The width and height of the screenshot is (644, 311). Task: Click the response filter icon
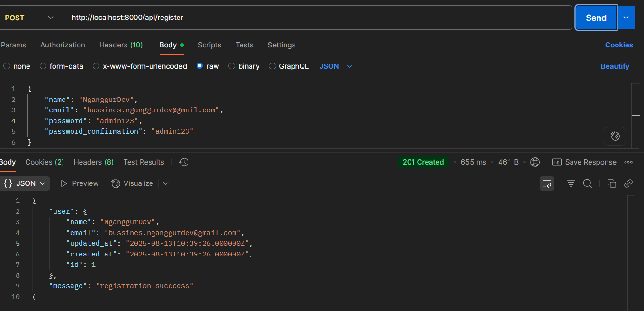point(571,183)
